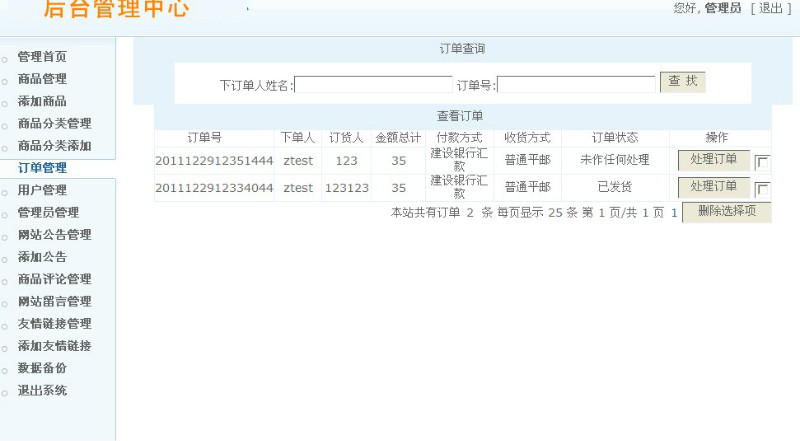Open 友情链接管理 page
Viewport: 800px width, 441px height.
54,323
